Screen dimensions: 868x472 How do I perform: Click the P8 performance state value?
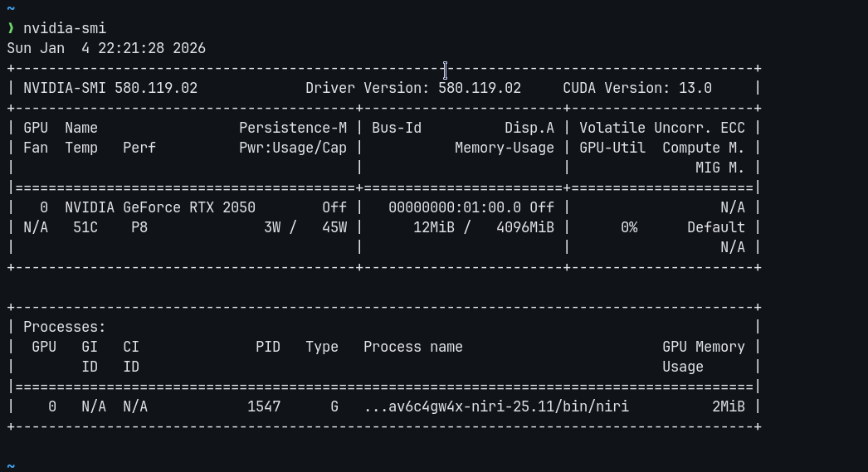point(139,227)
